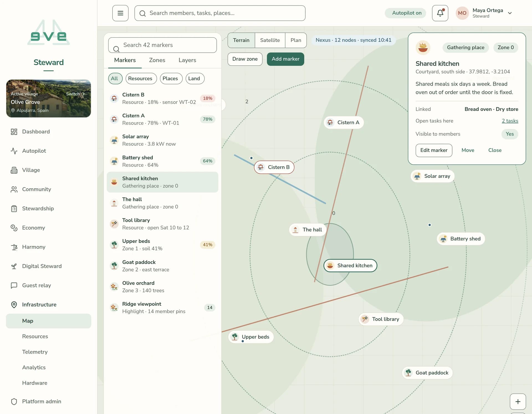Click the Search 42 markers field

pos(162,45)
